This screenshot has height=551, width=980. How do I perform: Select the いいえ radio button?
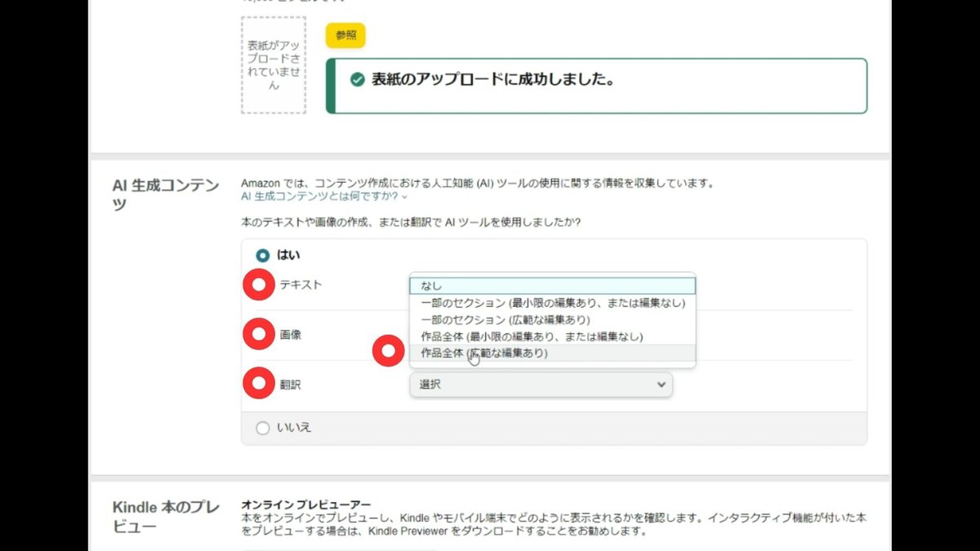[x=263, y=428]
